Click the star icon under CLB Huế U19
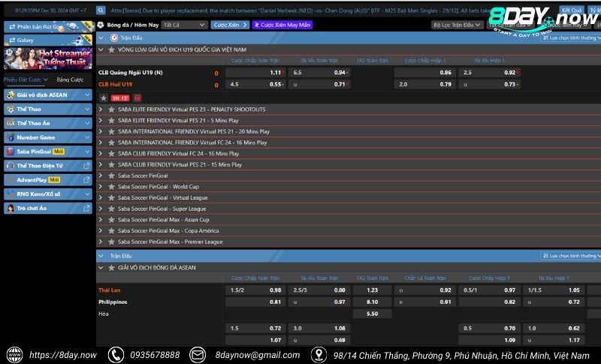Image resolution: width=601 pixels, height=364 pixels. [x=104, y=98]
